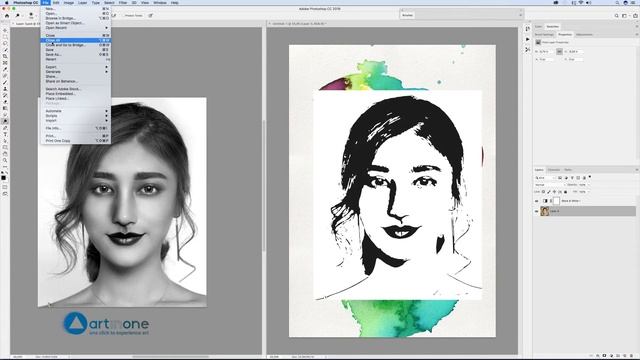640x360 pixels.
Task: Toggle Quick Mask mode icon
Action: pos(5,187)
